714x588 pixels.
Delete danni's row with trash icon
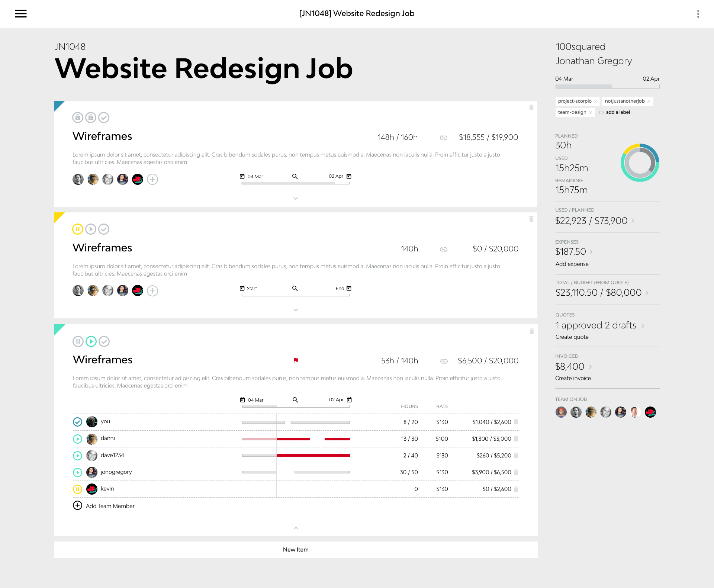[516, 439]
